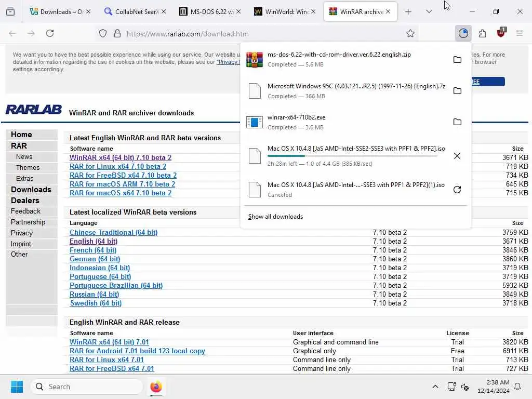Download RAR for macOS ARM 7.10 beta 2
532x399 pixels.
(x=122, y=184)
